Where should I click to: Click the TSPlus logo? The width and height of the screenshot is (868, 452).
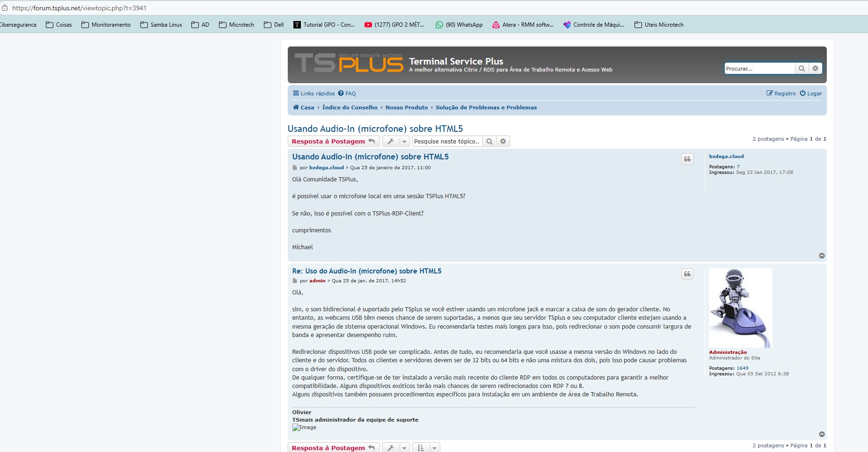point(349,63)
